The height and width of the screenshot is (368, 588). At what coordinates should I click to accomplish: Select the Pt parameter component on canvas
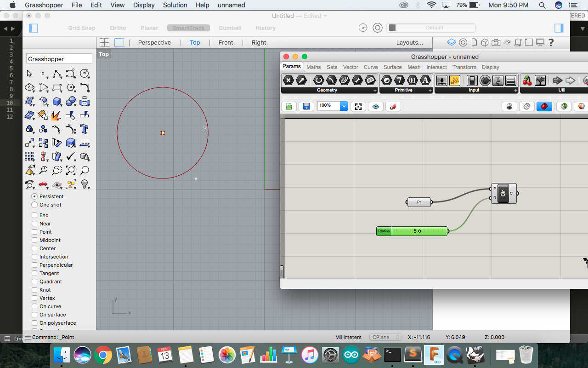pos(419,202)
